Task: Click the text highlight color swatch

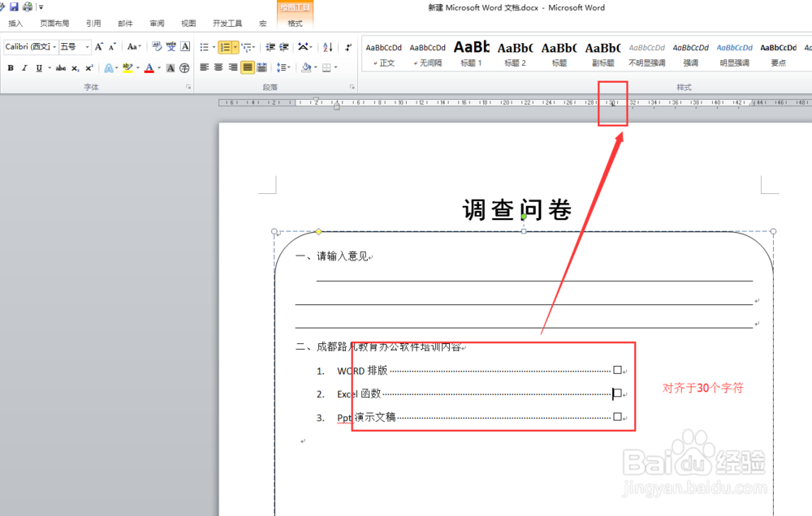Action: [x=127, y=67]
